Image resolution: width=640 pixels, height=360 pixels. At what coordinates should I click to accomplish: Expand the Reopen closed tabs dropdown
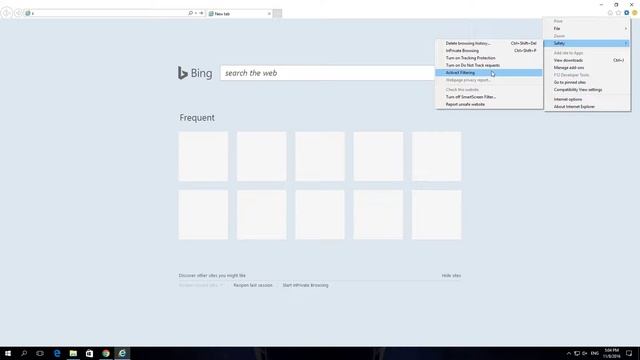(x=201, y=285)
